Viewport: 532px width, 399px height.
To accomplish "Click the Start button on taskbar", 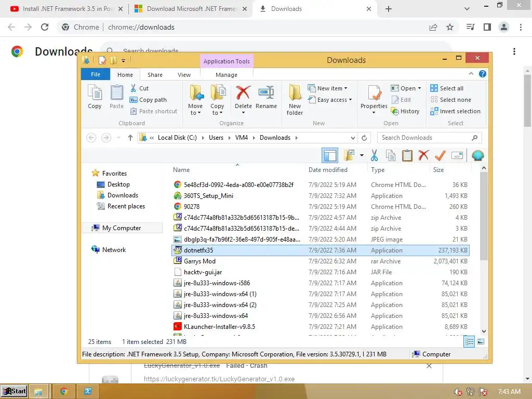I will (x=14, y=391).
